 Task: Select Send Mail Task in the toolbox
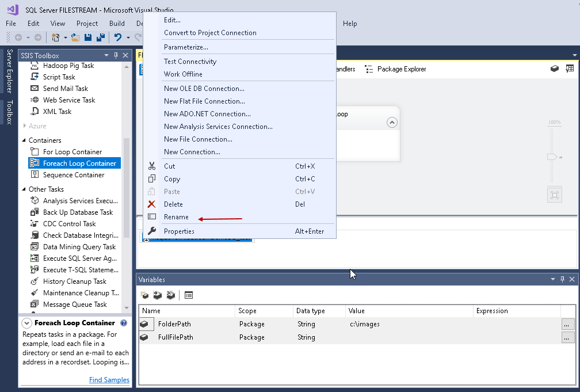coord(65,89)
